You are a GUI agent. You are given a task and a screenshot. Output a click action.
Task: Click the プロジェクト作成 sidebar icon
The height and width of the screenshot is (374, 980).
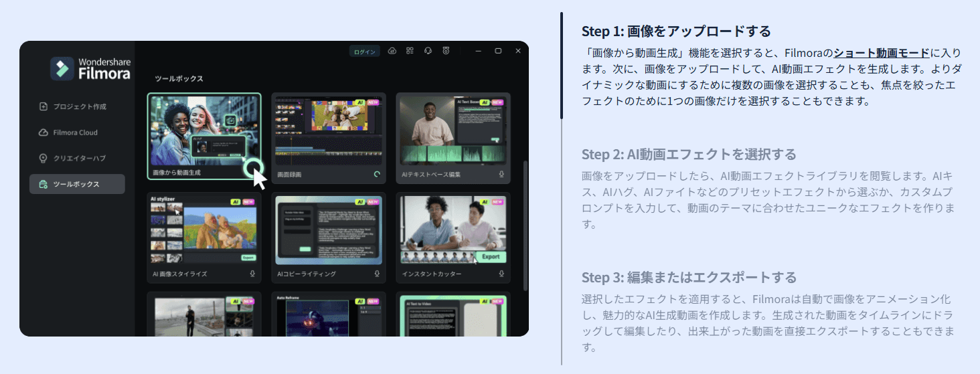click(x=44, y=106)
